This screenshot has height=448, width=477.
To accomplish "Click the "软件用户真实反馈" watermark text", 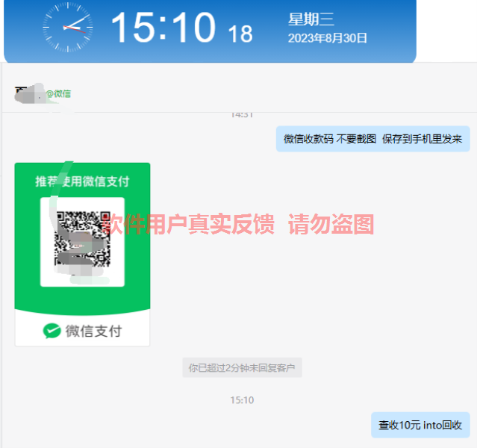I will coord(188,224).
